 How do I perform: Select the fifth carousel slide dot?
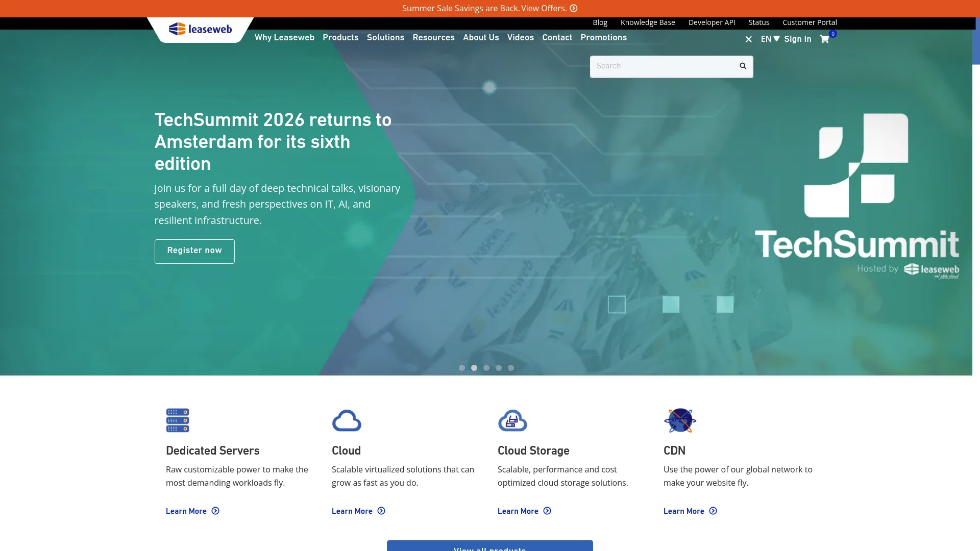click(511, 368)
